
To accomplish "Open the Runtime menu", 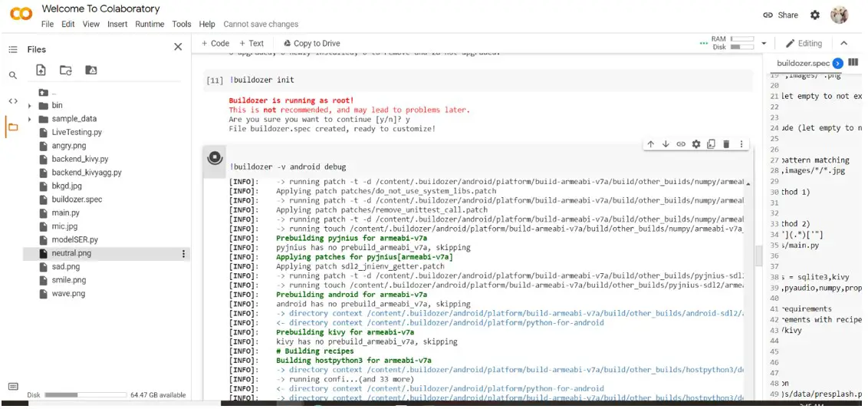I will point(150,24).
